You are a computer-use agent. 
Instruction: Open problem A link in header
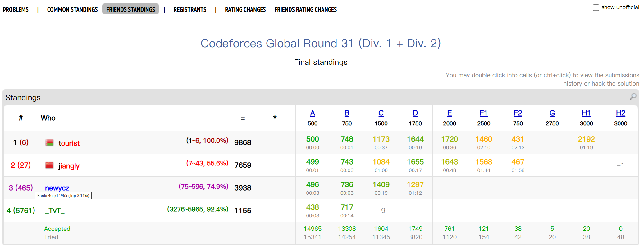(313, 113)
